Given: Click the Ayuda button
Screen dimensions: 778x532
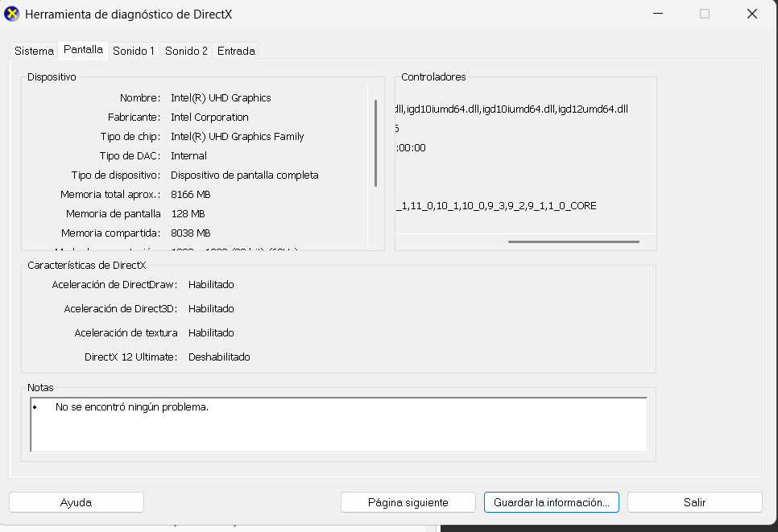Looking at the screenshot, I should 77,502.
